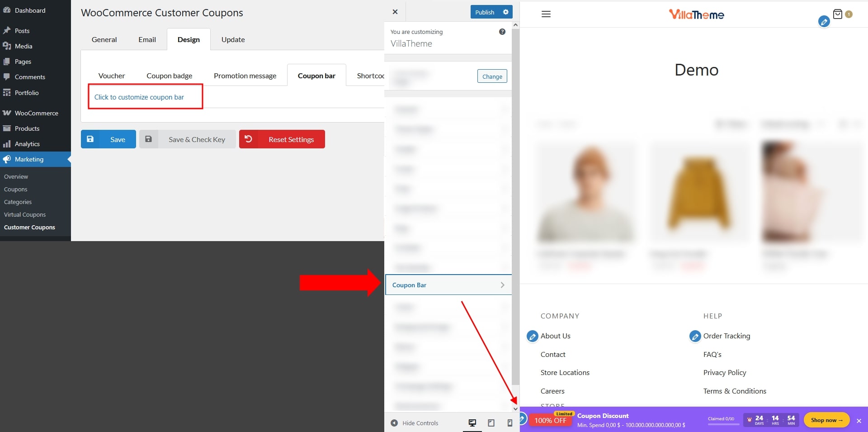Open the shopping cart icon in header

click(x=838, y=14)
